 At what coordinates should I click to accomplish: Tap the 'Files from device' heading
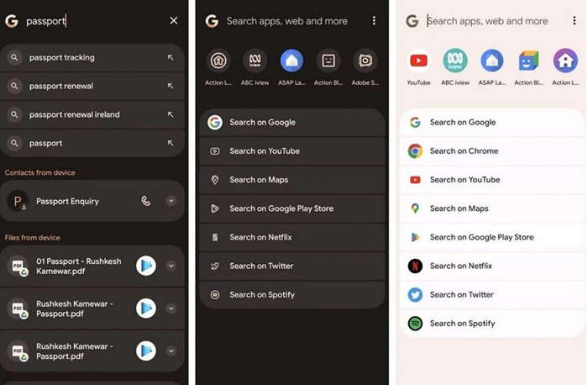click(x=32, y=238)
